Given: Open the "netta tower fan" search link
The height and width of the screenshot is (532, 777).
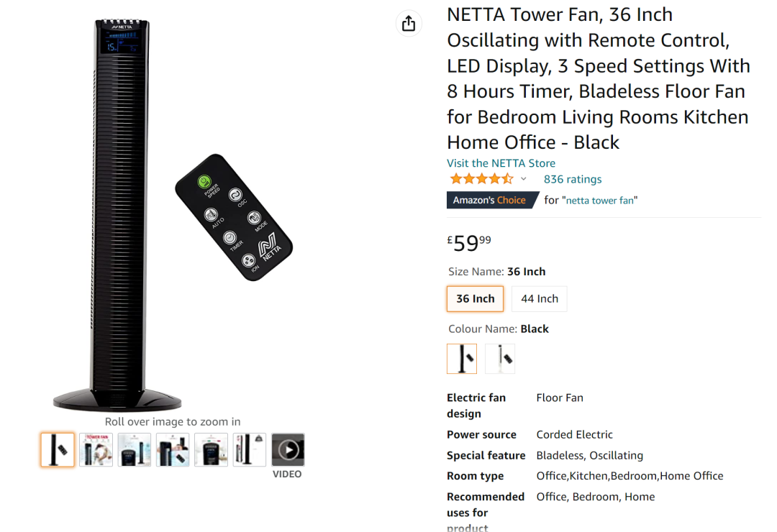Looking at the screenshot, I should [x=600, y=201].
